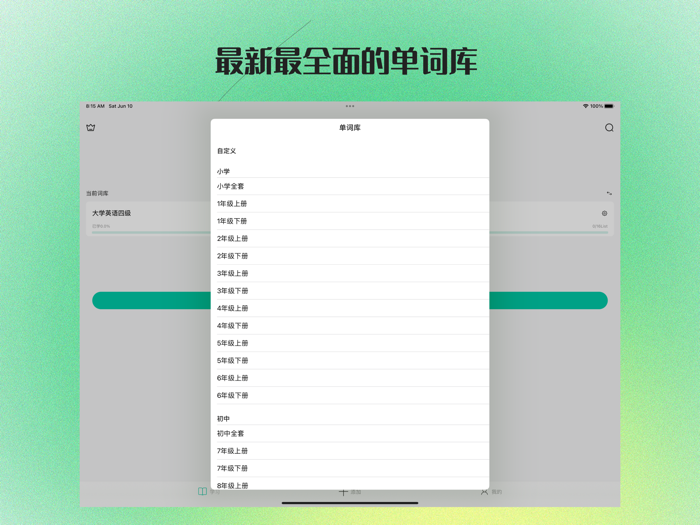Select the 4年级下册 row

pos(350,325)
